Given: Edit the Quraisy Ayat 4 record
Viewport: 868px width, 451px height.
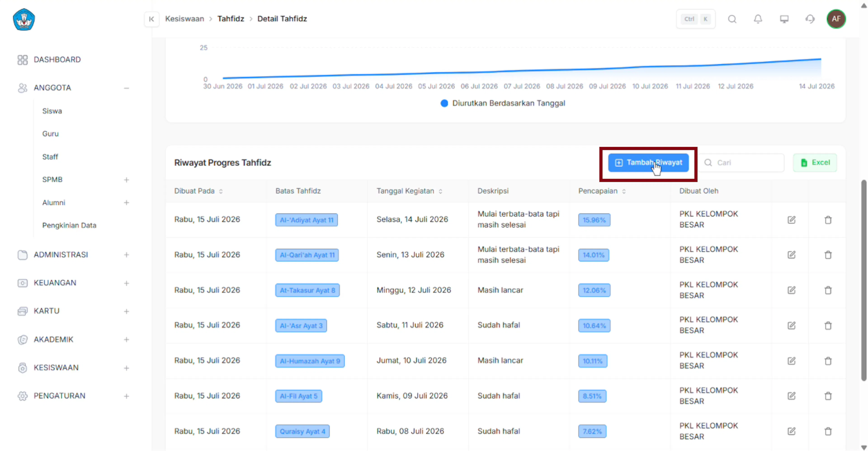Looking at the screenshot, I should coord(792,431).
